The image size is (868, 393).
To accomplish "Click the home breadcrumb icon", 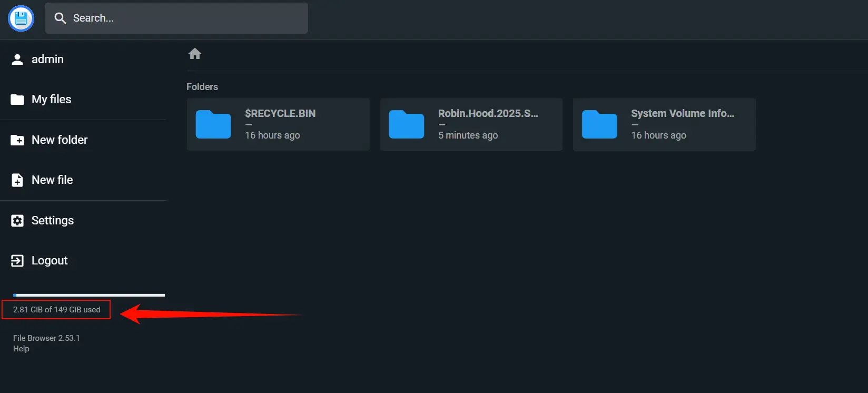I will [x=195, y=54].
